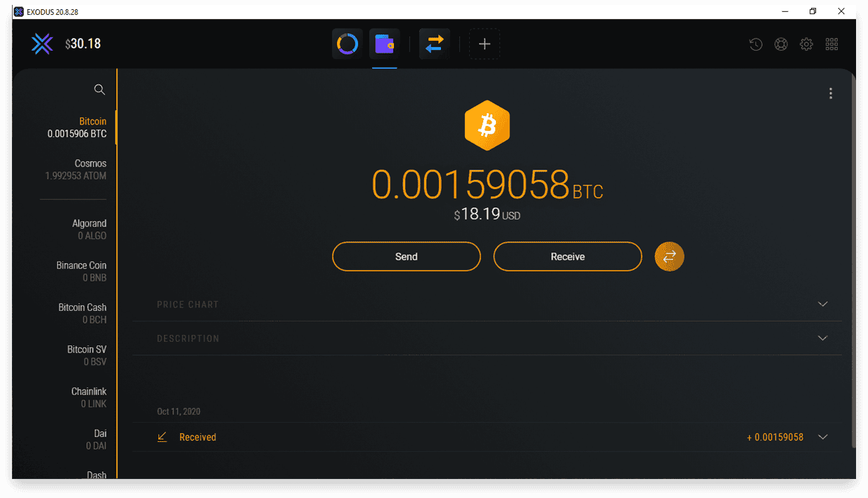Open the Settings gear icon
The width and height of the screenshot is (868, 498).
coord(806,44)
